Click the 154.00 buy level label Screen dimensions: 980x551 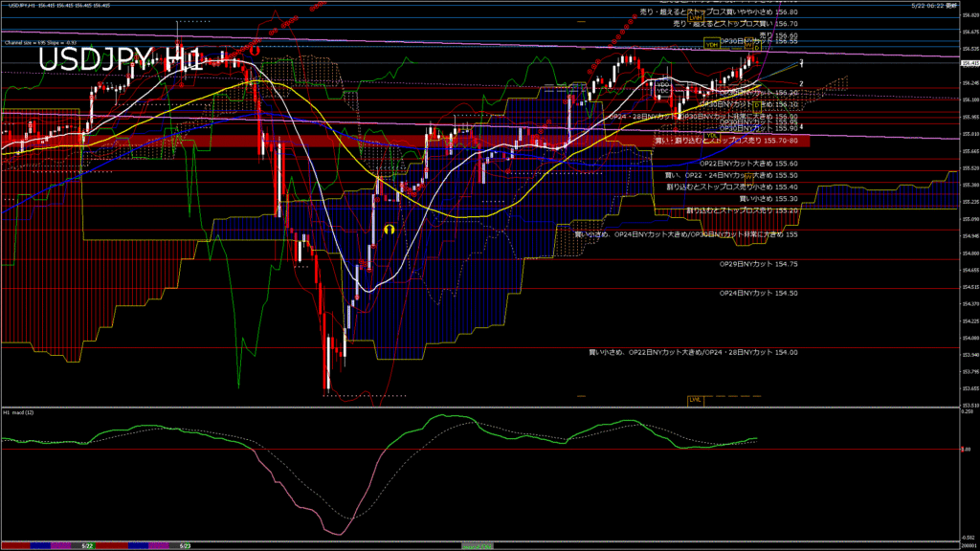(x=693, y=352)
